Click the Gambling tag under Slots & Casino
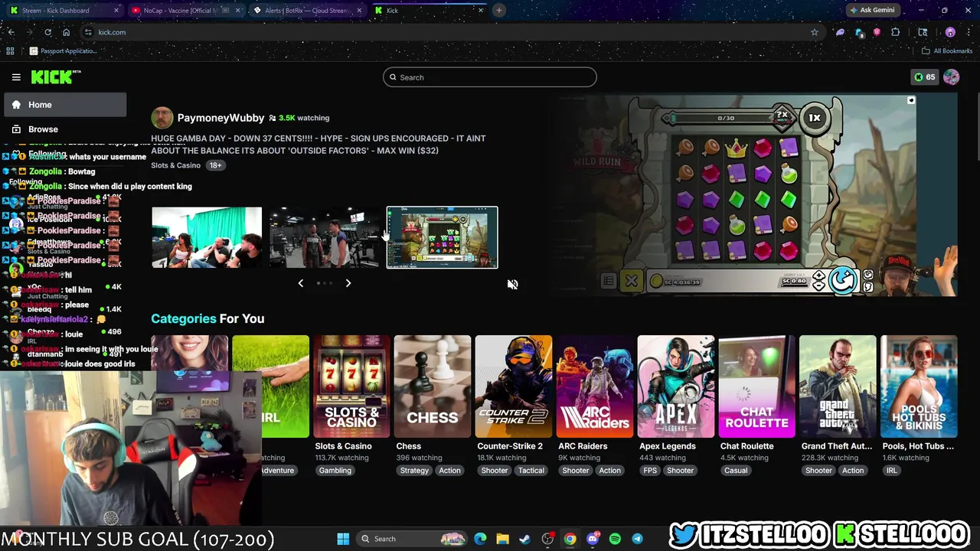The width and height of the screenshot is (980, 551). click(335, 471)
